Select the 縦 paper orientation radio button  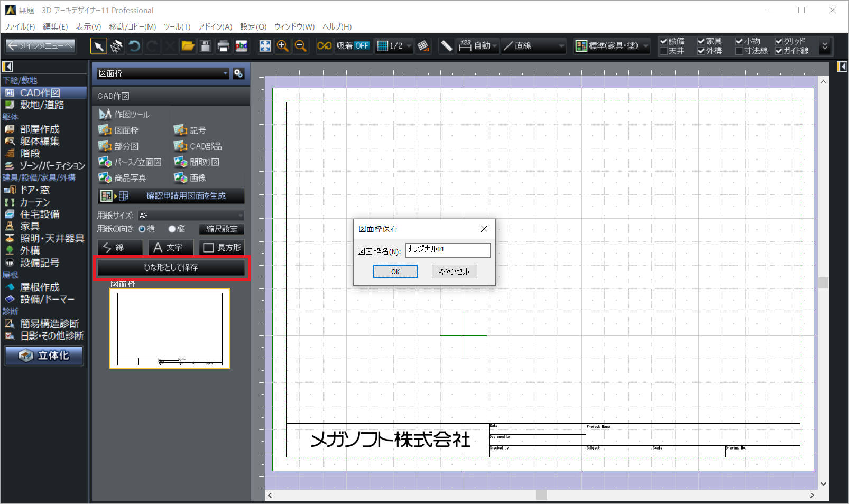click(172, 229)
